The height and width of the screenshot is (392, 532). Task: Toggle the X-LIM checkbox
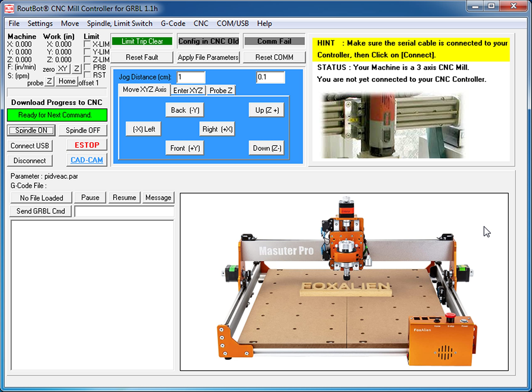pos(87,44)
